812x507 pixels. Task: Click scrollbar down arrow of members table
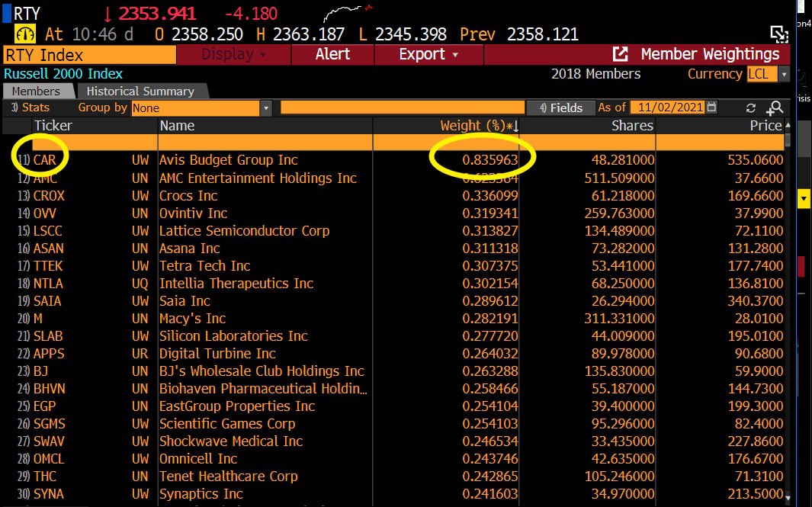coord(788,496)
